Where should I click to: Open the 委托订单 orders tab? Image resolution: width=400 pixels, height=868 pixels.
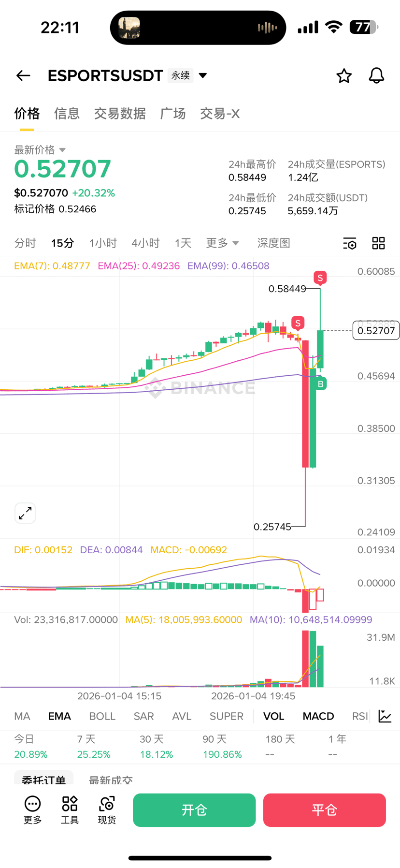click(x=44, y=779)
